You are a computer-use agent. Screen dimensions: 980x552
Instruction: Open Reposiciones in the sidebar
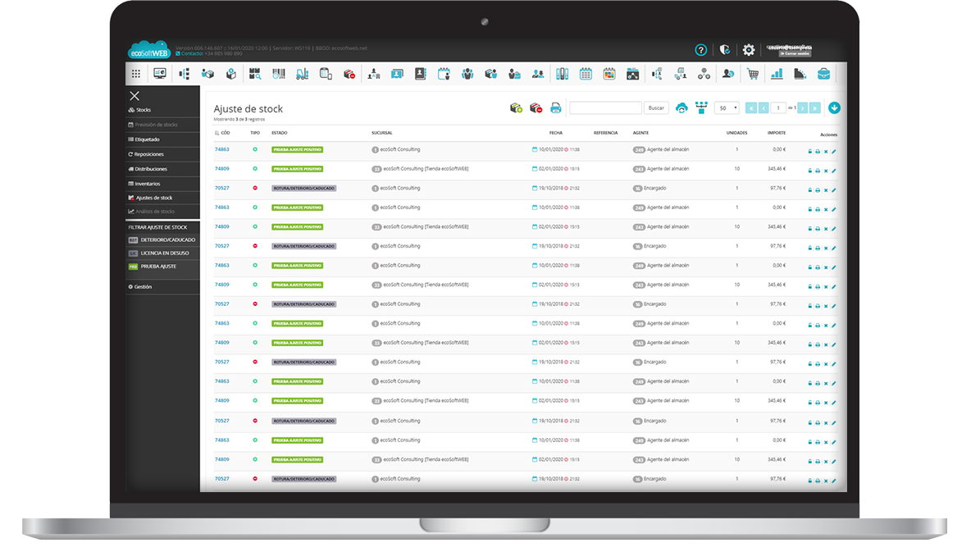(162, 154)
